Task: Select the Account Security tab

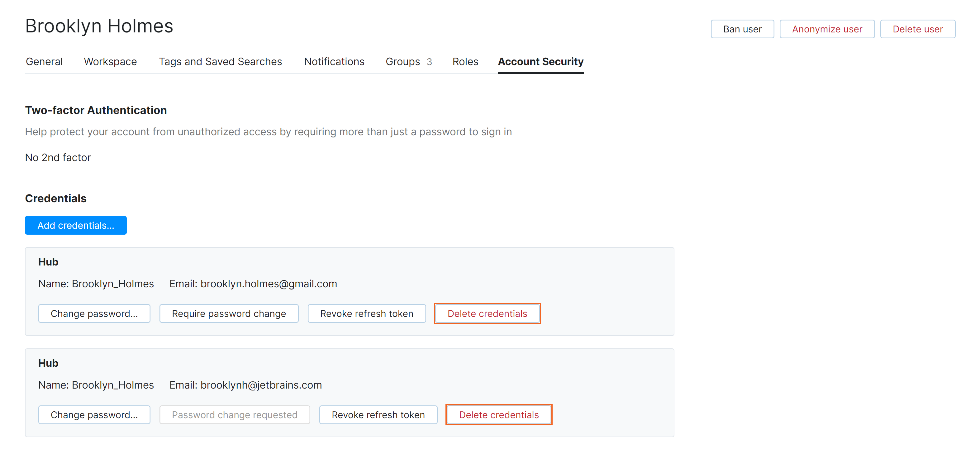Action: (540, 62)
